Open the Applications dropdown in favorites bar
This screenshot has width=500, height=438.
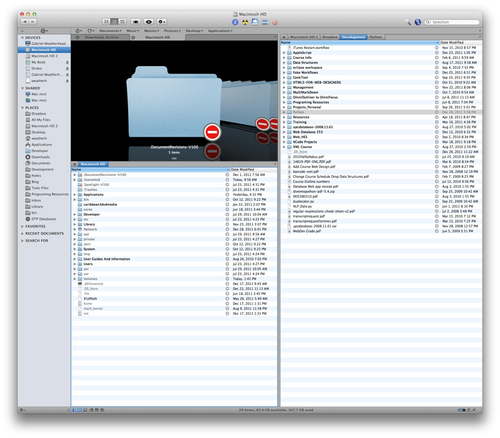[220, 31]
